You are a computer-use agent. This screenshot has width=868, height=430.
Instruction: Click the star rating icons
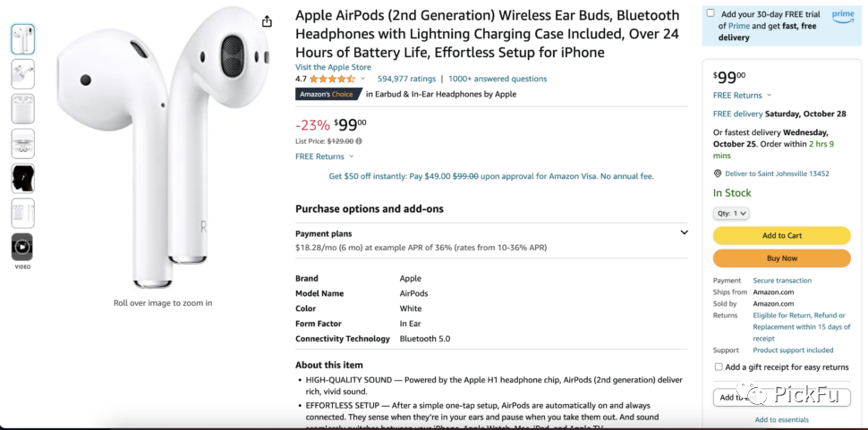[x=332, y=79]
